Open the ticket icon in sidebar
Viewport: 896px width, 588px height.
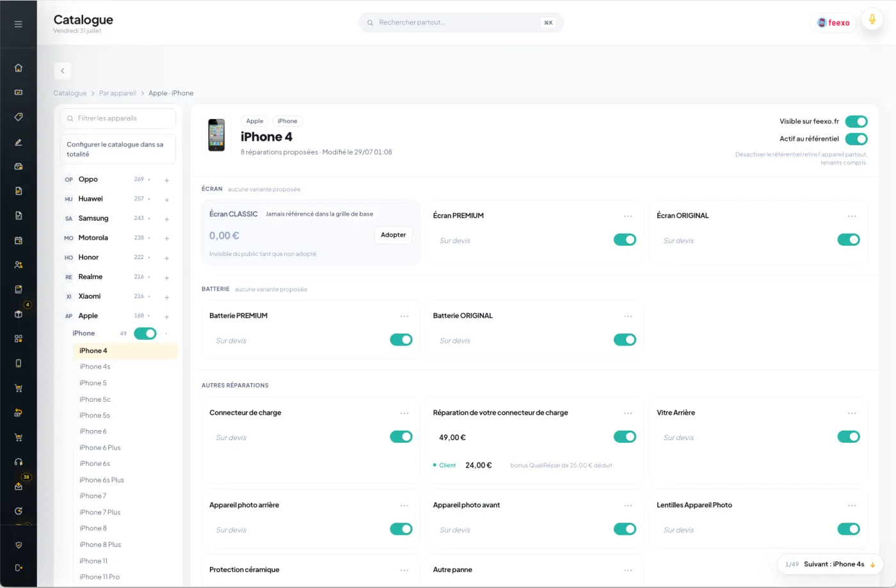coord(19,92)
